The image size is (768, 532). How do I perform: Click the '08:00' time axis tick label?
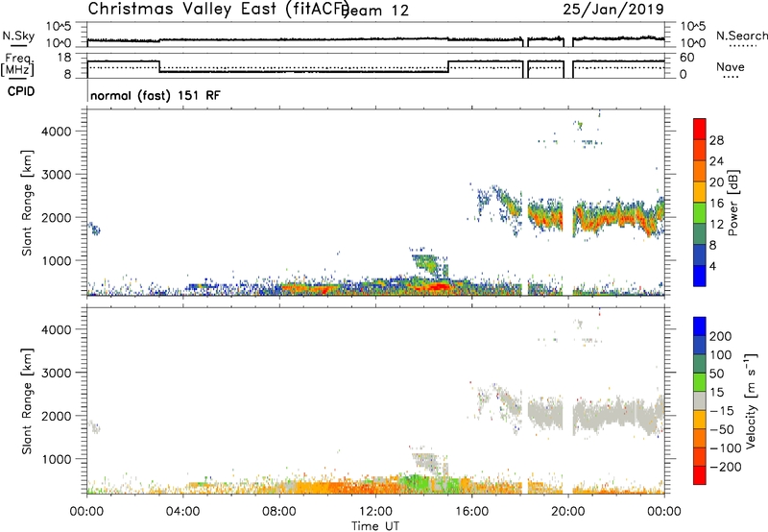(279, 512)
